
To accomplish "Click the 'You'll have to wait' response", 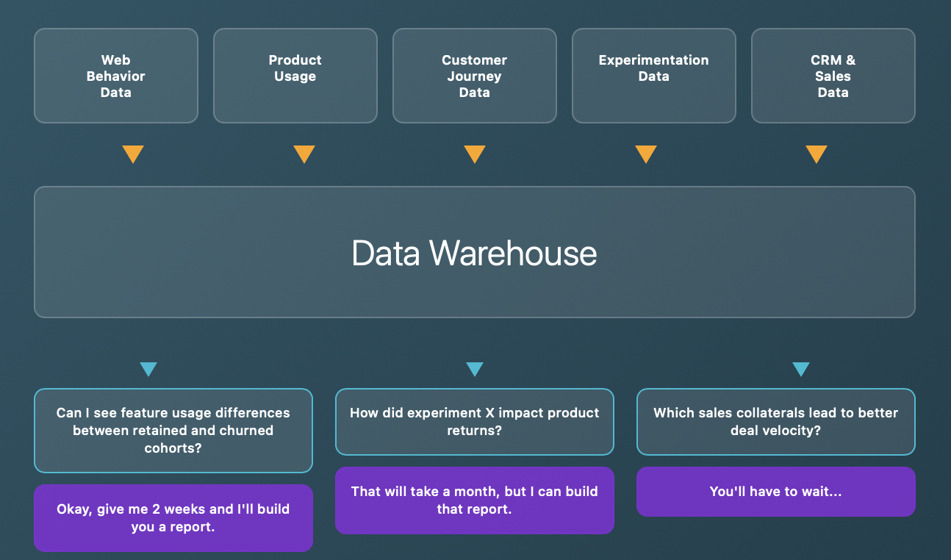I will (x=775, y=492).
